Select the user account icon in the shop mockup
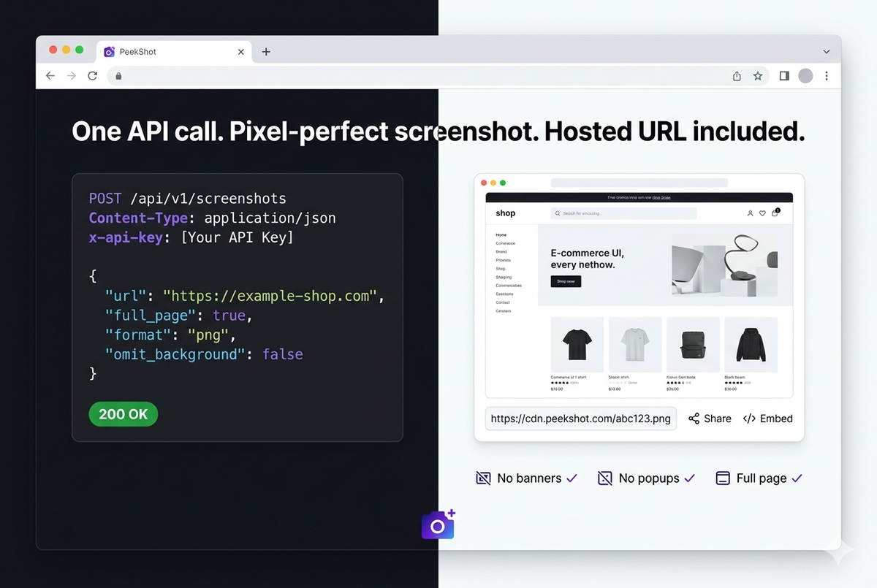The height and width of the screenshot is (588, 877). pos(751,213)
